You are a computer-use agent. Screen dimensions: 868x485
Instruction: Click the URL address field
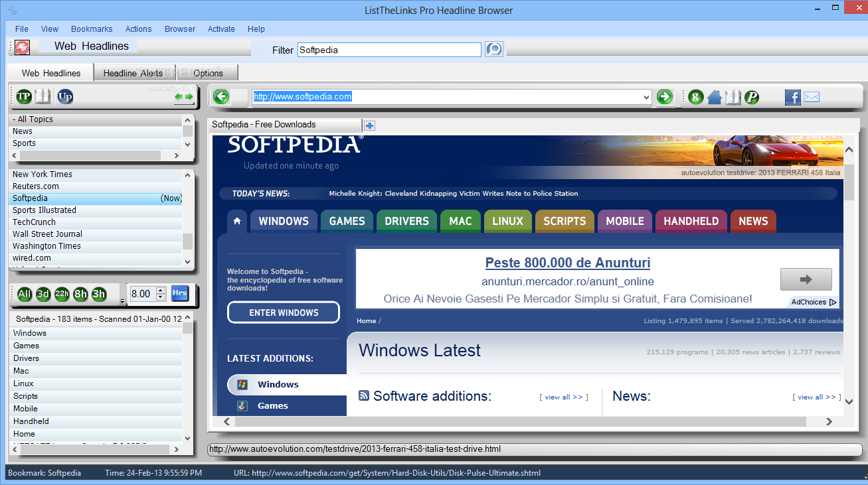click(447, 97)
